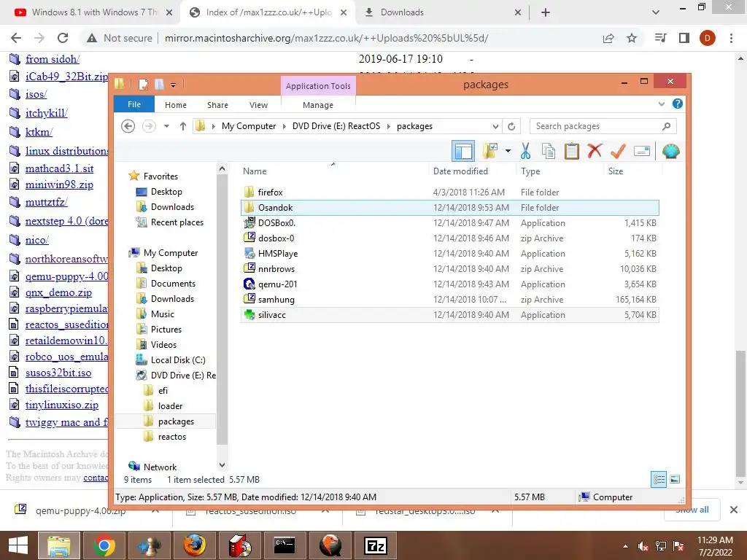
Task: Click My Computer in address breadcrumb
Action: point(249,126)
